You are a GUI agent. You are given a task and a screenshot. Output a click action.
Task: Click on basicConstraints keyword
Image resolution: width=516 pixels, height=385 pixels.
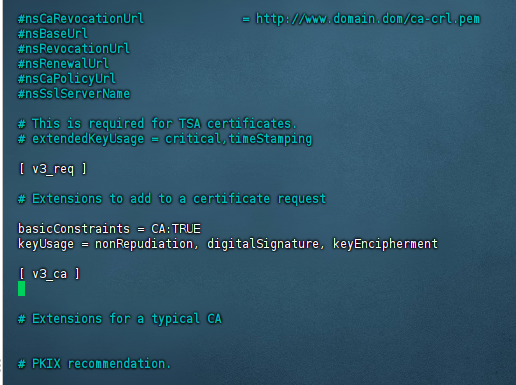tap(74, 229)
